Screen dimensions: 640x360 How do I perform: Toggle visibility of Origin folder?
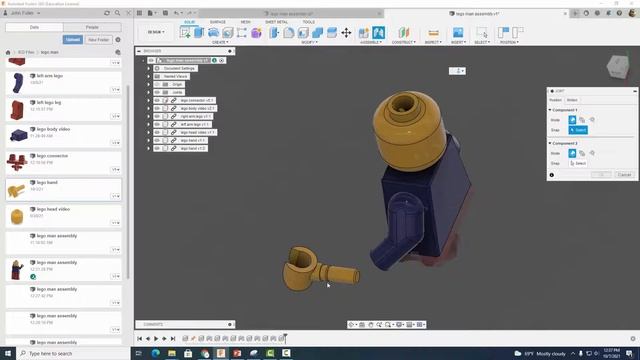(x=157, y=84)
